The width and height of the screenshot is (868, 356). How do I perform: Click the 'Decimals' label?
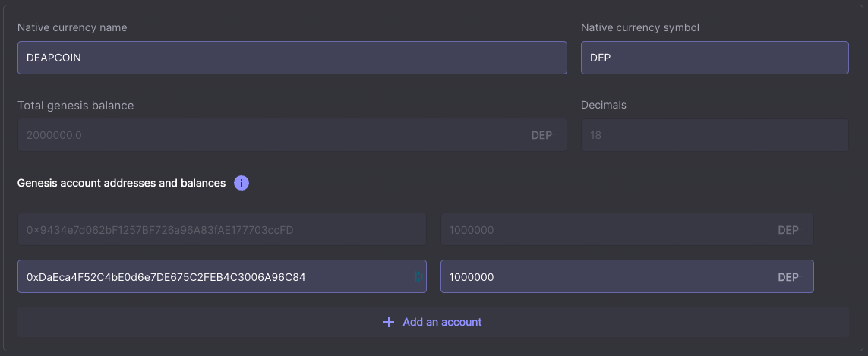click(604, 105)
